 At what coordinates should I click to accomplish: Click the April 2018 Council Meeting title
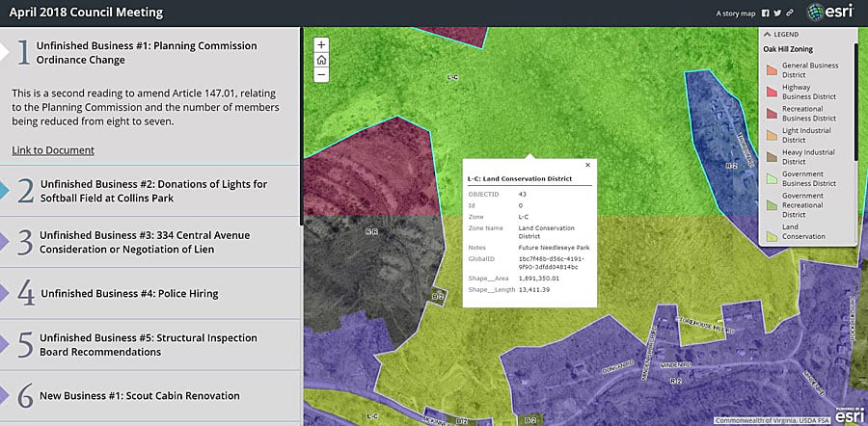[x=87, y=13]
